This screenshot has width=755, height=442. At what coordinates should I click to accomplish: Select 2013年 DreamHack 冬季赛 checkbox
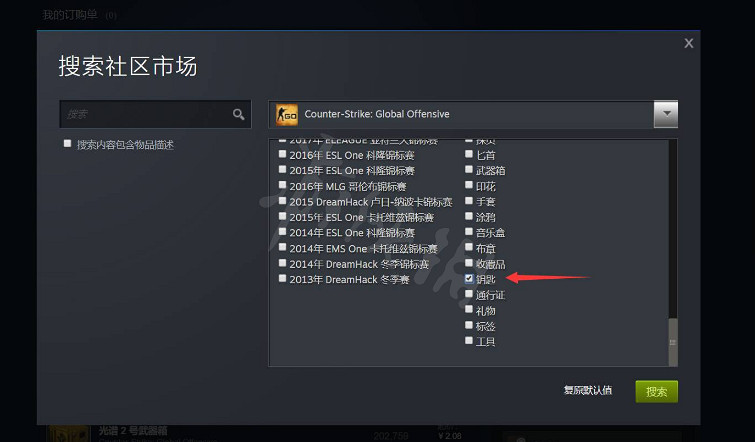coord(283,278)
